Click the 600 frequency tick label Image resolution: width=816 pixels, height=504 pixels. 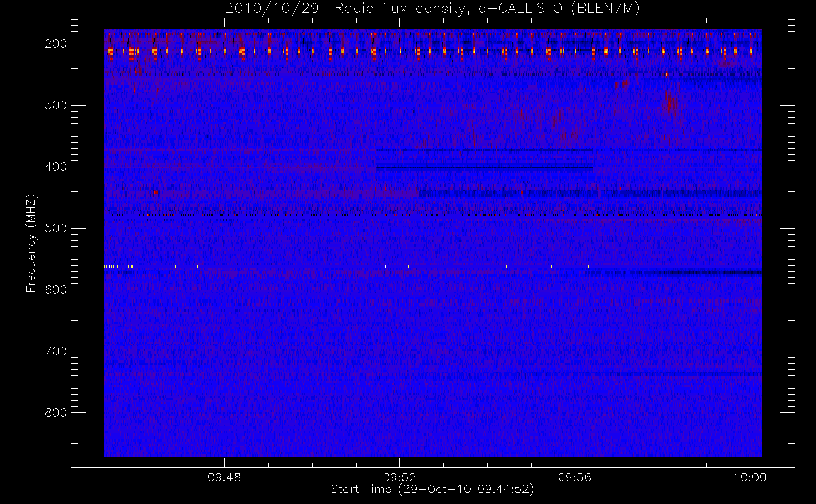click(x=56, y=290)
